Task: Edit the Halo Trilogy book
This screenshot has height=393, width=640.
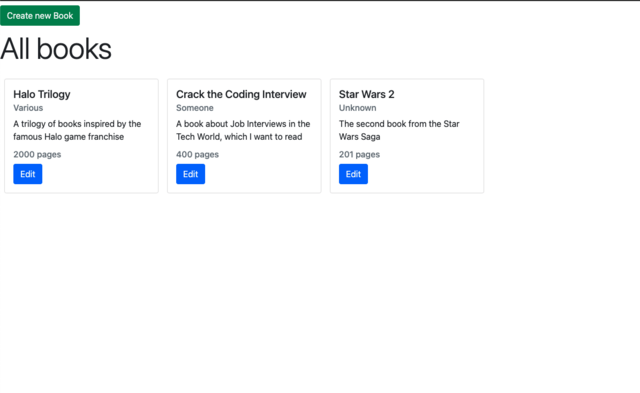Action: (x=28, y=174)
